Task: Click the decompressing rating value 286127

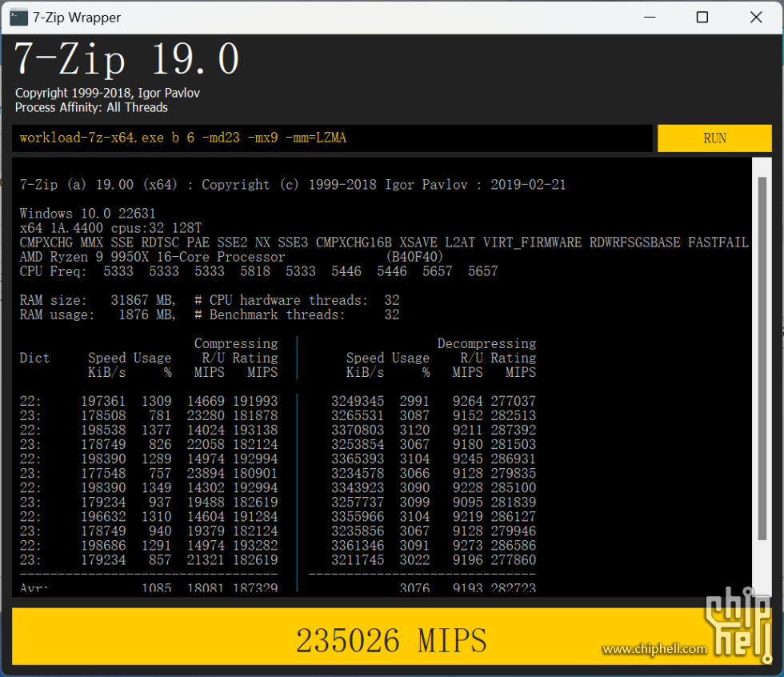Action: (513, 516)
